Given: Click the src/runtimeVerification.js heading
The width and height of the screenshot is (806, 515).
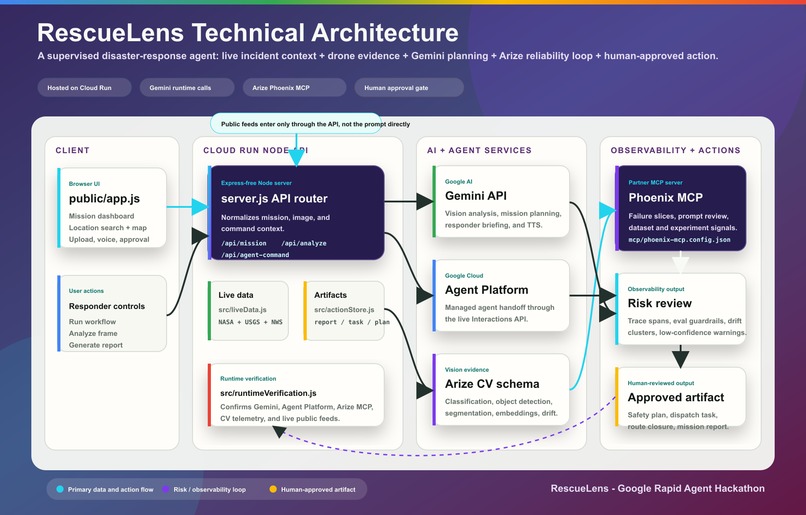Looking at the screenshot, I should (x=268, y=393).
